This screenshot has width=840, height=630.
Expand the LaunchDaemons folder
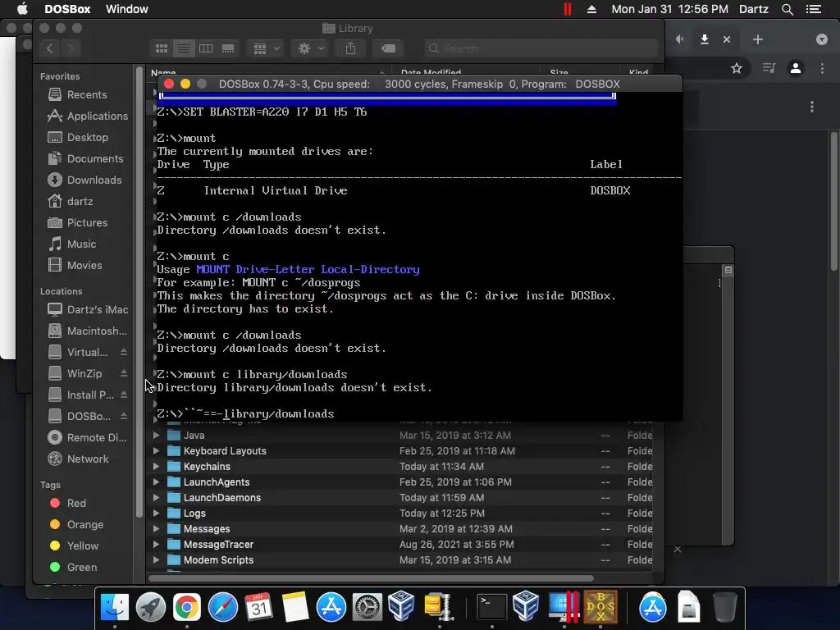click(x=156, y=498)
